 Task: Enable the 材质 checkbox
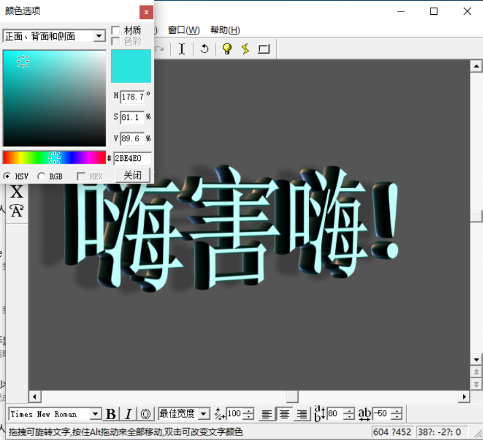[115, 30]
